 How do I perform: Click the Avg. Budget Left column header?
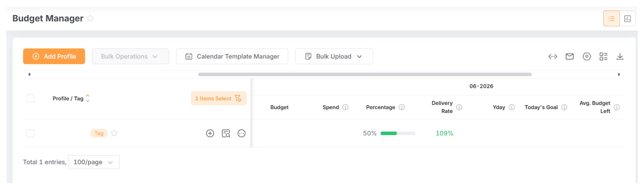pyautogui.click(x=595, y=107)
